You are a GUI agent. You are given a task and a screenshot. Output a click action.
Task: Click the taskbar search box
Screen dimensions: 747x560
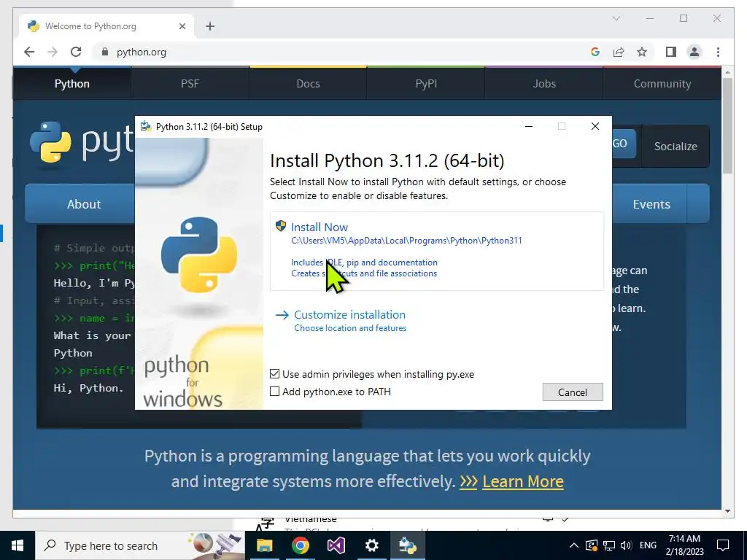tap(139, 545)
